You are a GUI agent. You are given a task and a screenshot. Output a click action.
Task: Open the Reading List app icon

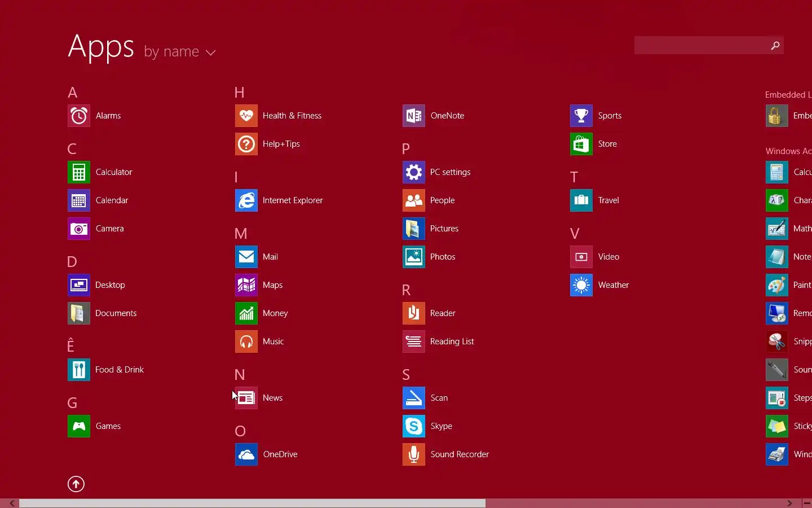pyautogui.click(x=414, y=341)
